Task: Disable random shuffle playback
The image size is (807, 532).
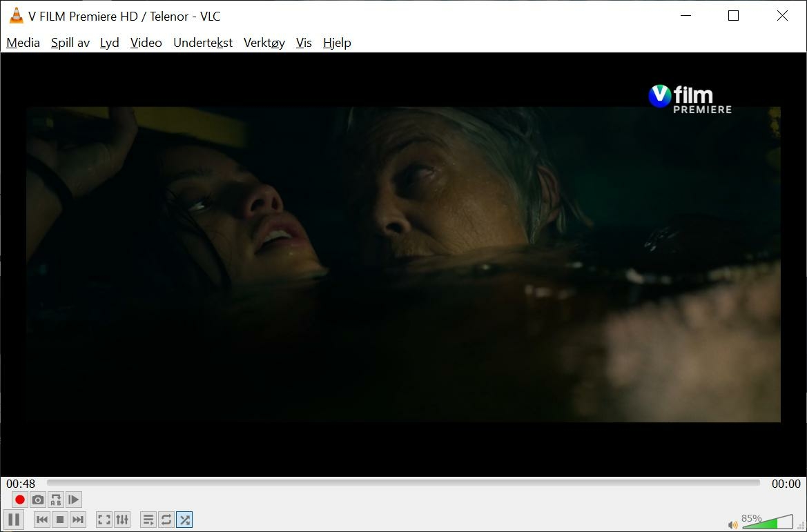Action: tap(184, 520)
